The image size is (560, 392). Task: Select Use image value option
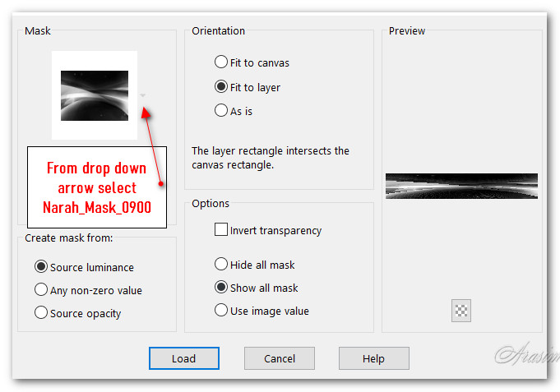click(x=221, y=311)
